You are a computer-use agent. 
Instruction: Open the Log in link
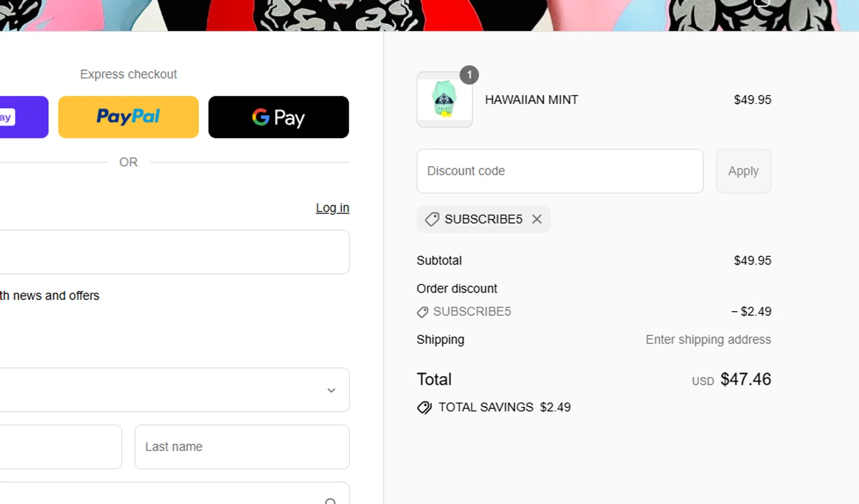333,208
